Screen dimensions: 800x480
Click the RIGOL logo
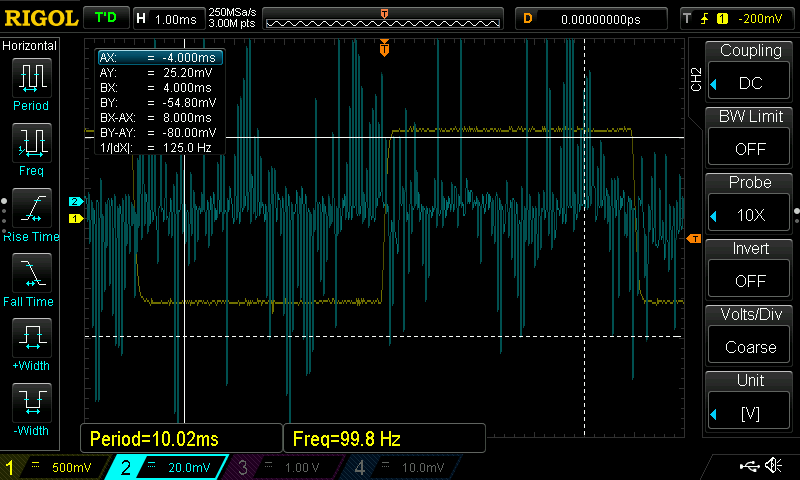(x=41, y=18)
